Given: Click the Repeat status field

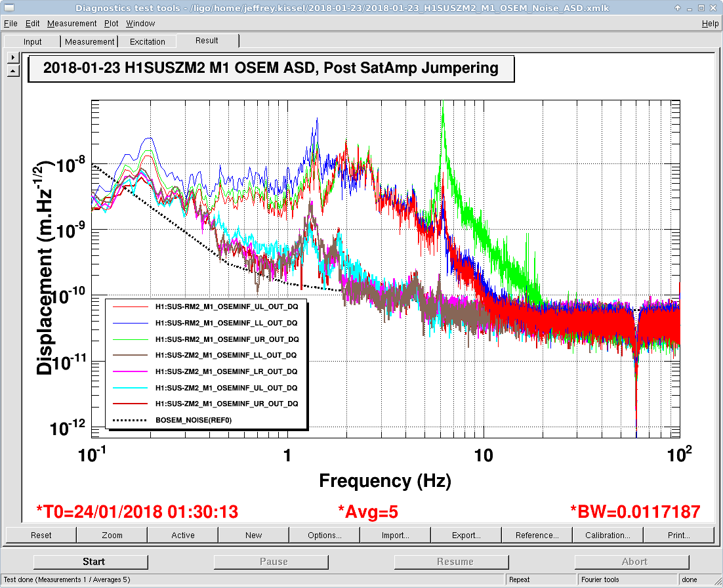Looking at the screenshot, I should (x=541, y=579).
